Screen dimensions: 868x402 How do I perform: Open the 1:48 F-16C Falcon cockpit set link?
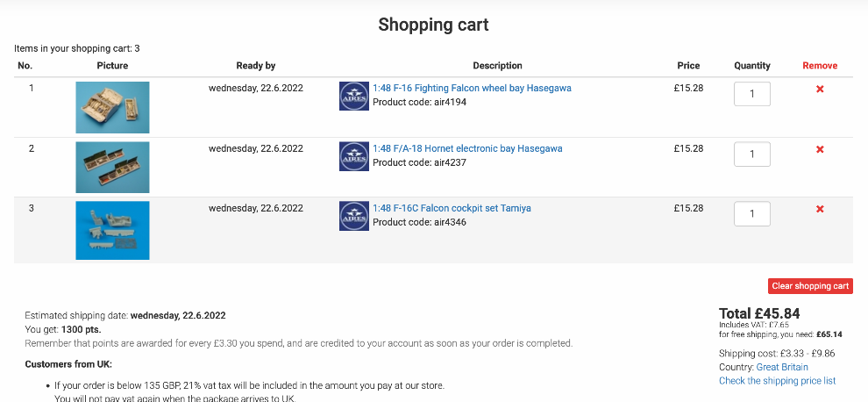click(x=452, y=208)
